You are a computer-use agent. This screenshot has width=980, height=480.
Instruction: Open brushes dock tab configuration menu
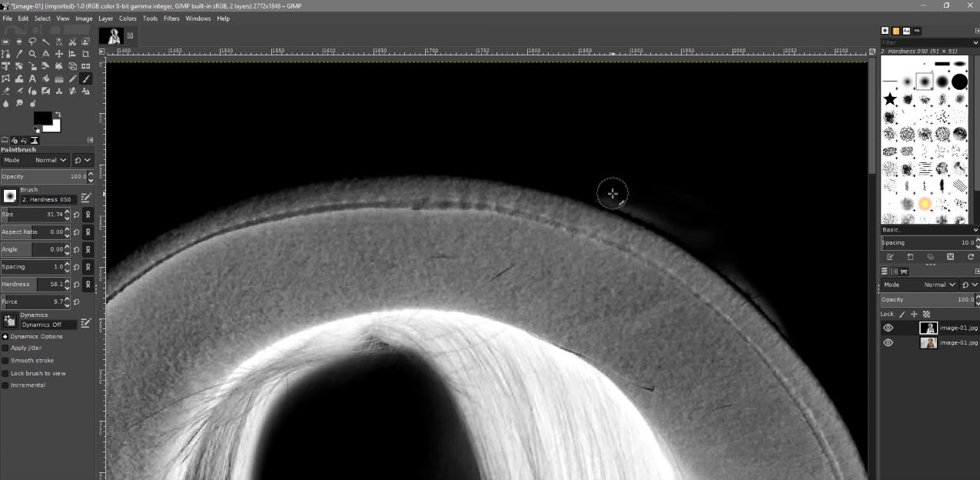[977, 31]
